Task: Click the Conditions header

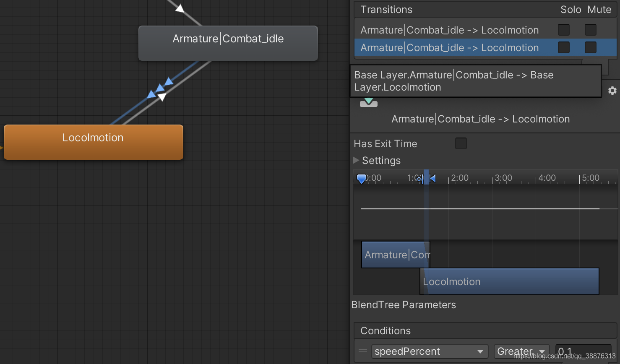Action: coord(485,330)
